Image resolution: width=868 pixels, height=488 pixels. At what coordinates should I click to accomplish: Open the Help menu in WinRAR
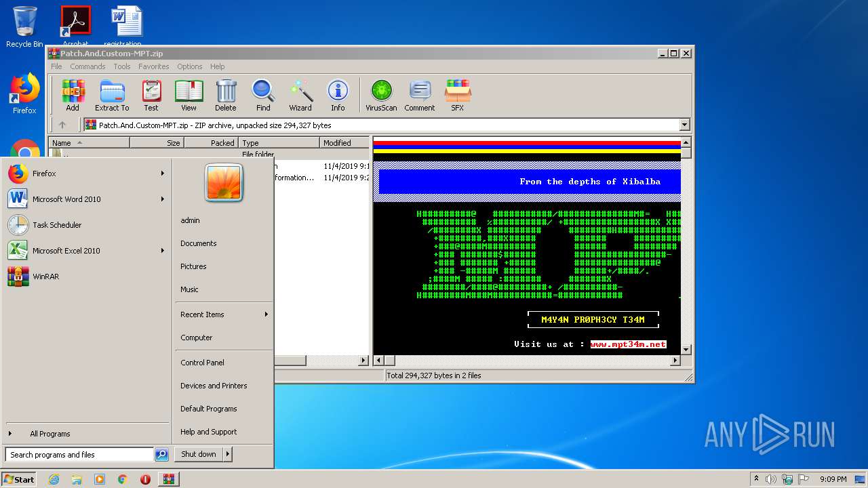pos(217,66)
